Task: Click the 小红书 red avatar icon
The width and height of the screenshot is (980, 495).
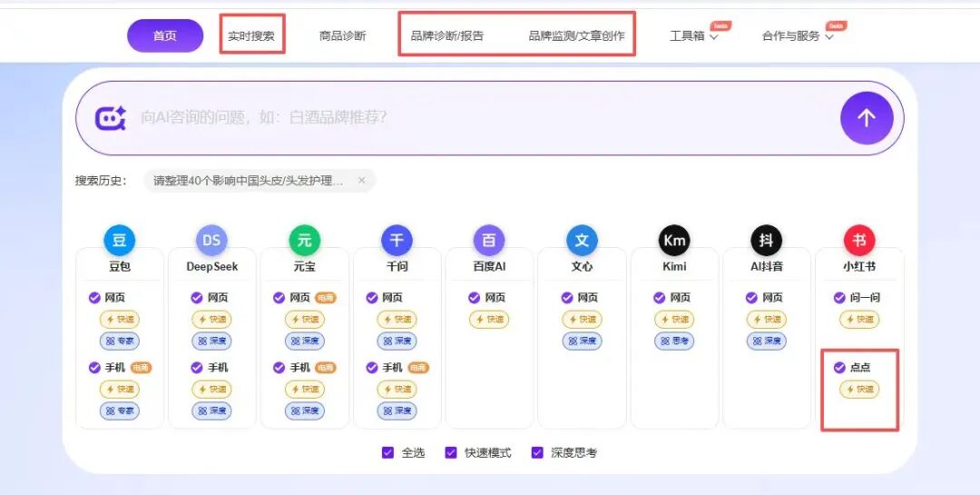Action: click(859, 241)
